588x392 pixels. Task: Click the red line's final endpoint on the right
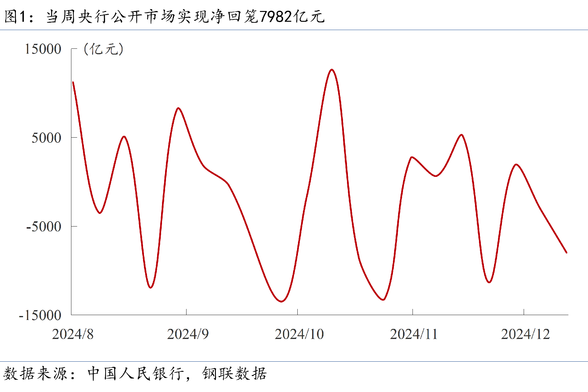coord(566,253)
